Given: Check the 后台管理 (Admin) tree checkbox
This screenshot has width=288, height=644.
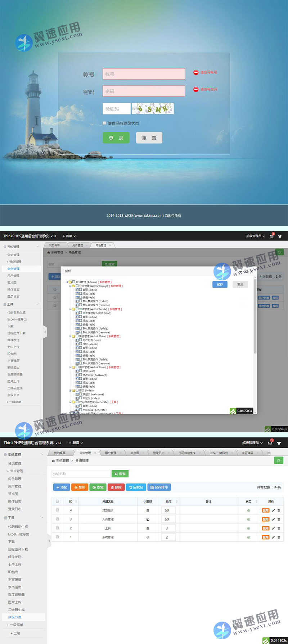Looking at the screenshot, I should (x=74, y=282).
